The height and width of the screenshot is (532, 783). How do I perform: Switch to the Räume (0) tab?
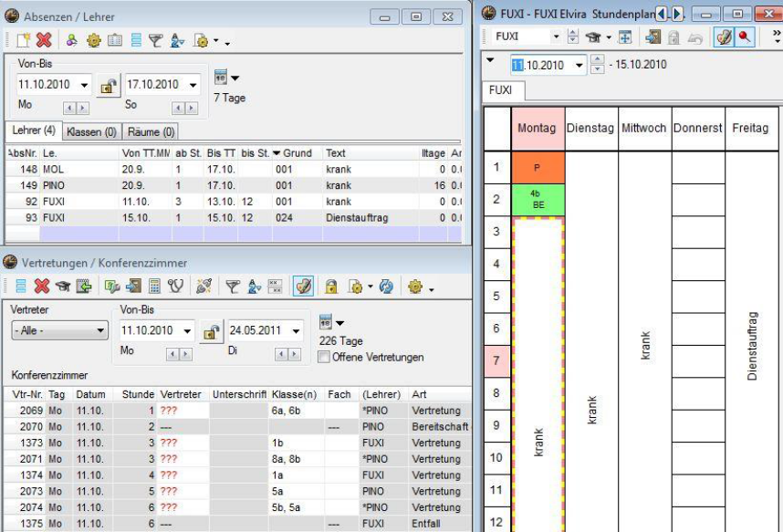[151, 132]
